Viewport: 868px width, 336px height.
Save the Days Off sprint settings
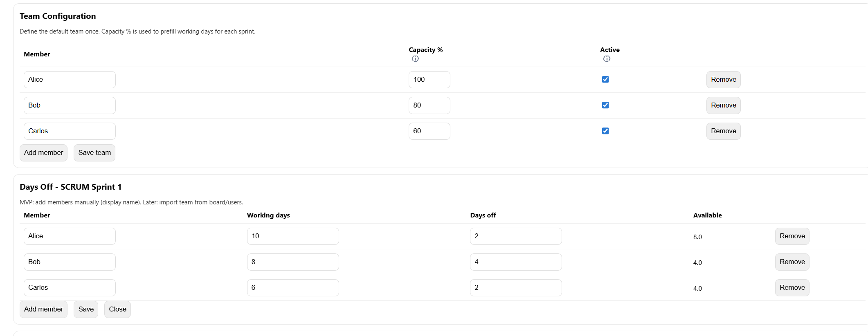86,309
